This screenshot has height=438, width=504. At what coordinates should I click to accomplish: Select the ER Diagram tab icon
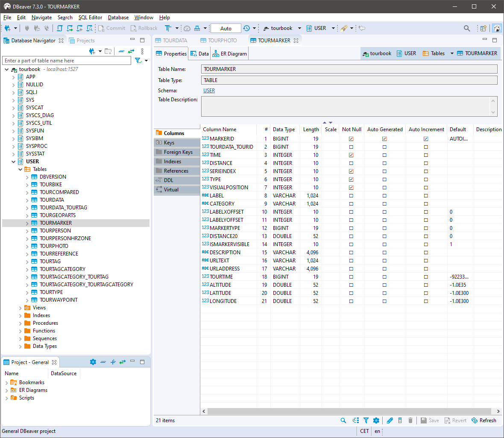pyautogui.click(x=217, y=53)
